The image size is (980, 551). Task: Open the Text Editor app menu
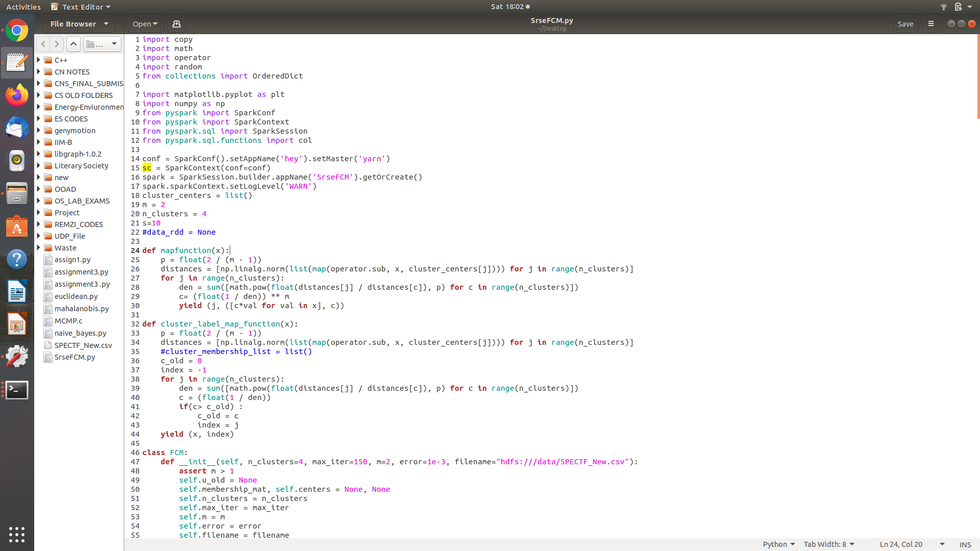click(x=82, y=7)
